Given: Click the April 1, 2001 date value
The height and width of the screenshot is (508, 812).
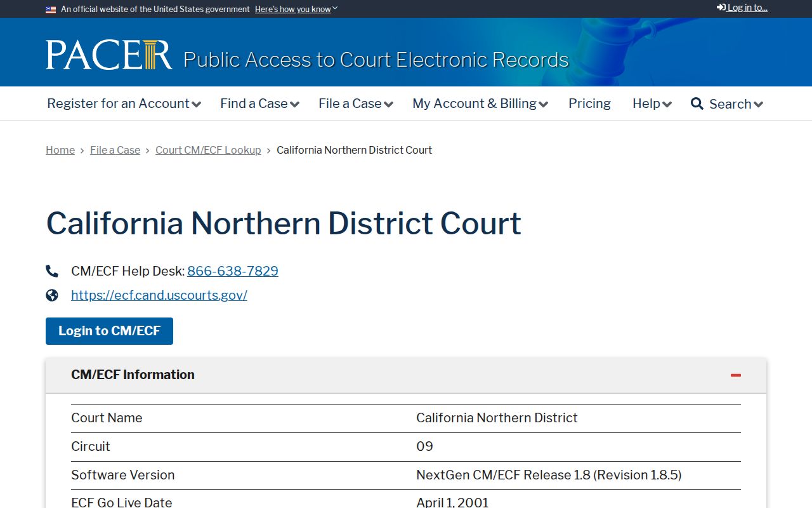Looking at the screenshot, I should [x=452, y=502].
